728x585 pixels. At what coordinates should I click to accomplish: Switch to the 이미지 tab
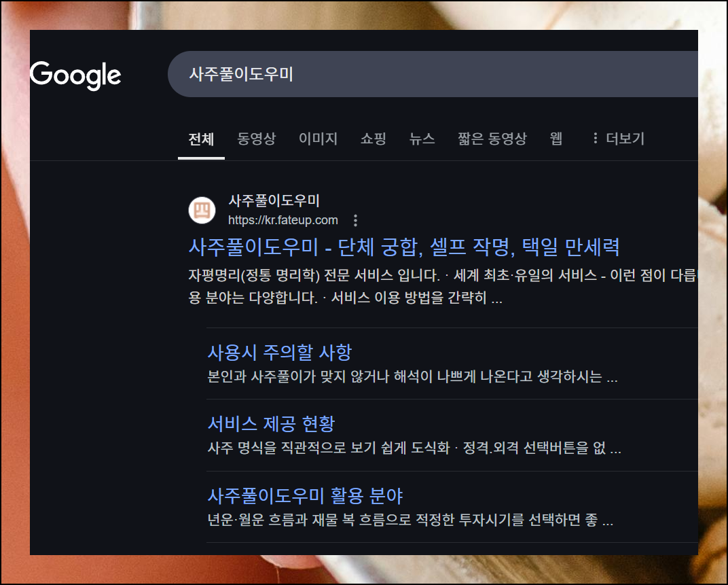pyautogui.click(x=318, y=139)
